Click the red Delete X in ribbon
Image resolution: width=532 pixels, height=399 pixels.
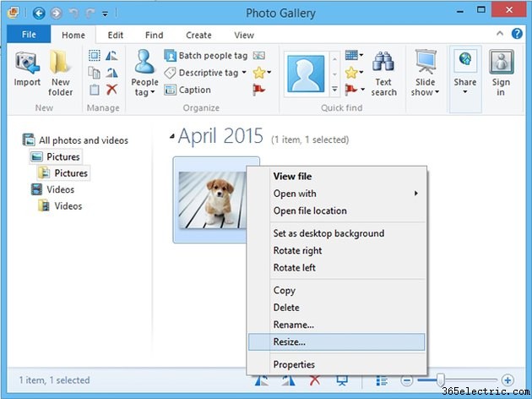coord(111,90)
